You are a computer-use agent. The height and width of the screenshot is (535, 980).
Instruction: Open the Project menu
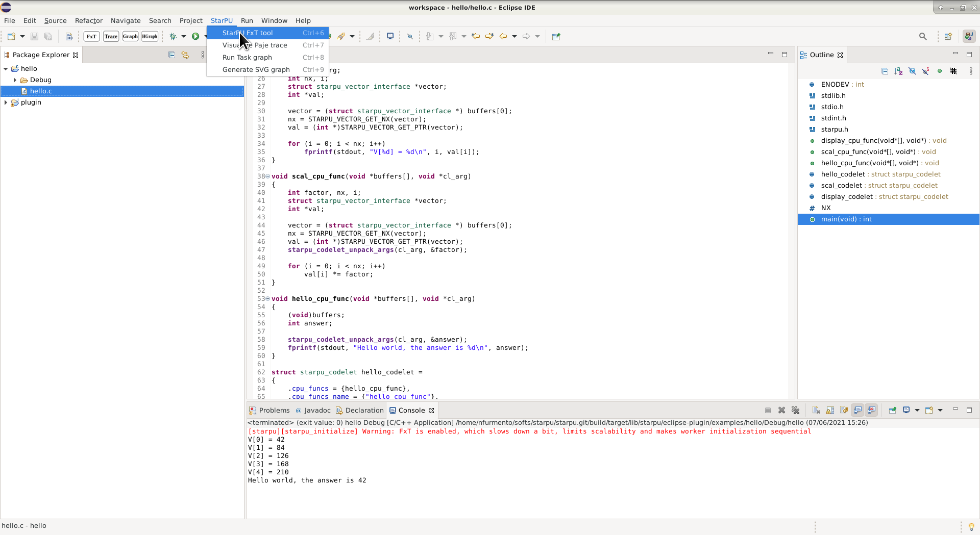point(191,20)
